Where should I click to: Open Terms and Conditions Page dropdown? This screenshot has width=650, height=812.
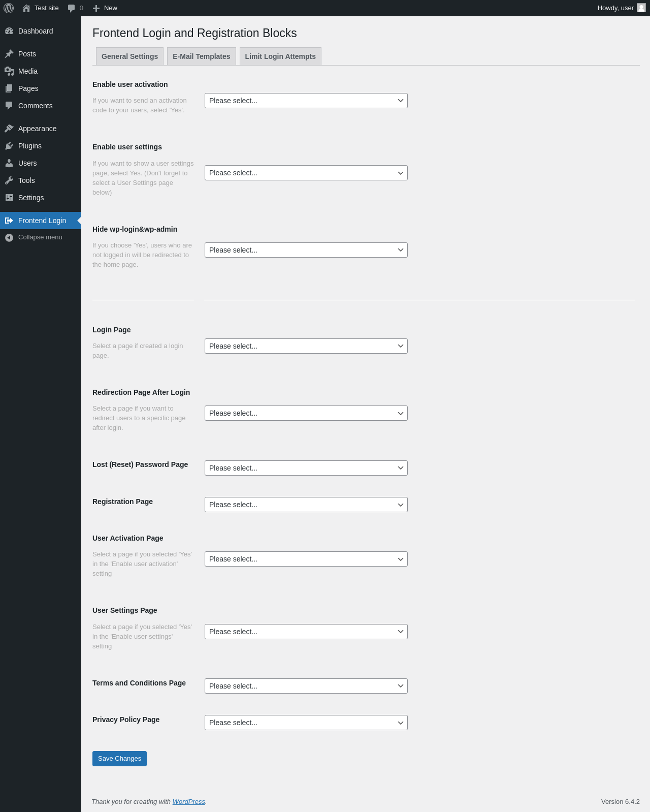click(x=306, y=686)
